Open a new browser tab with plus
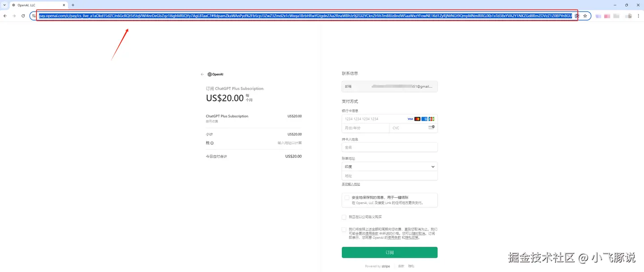The width and height of the screenshot is (644, 272). coord(73,5)
